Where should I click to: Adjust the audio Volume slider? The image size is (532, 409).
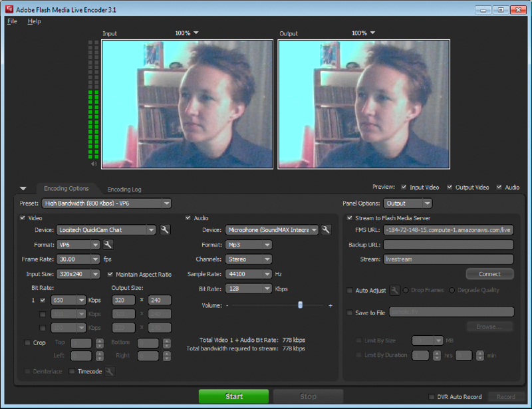[x=300, y=305]
